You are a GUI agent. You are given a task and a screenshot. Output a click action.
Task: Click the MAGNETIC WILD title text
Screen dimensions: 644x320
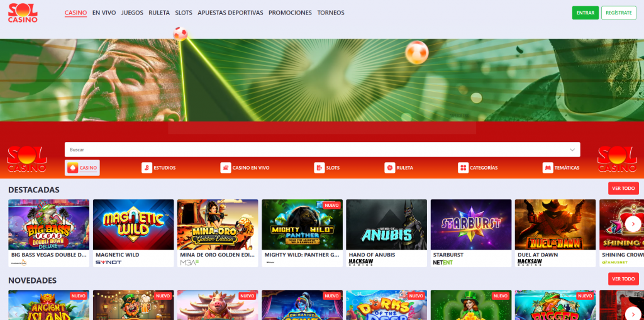[x=118, y=255]
